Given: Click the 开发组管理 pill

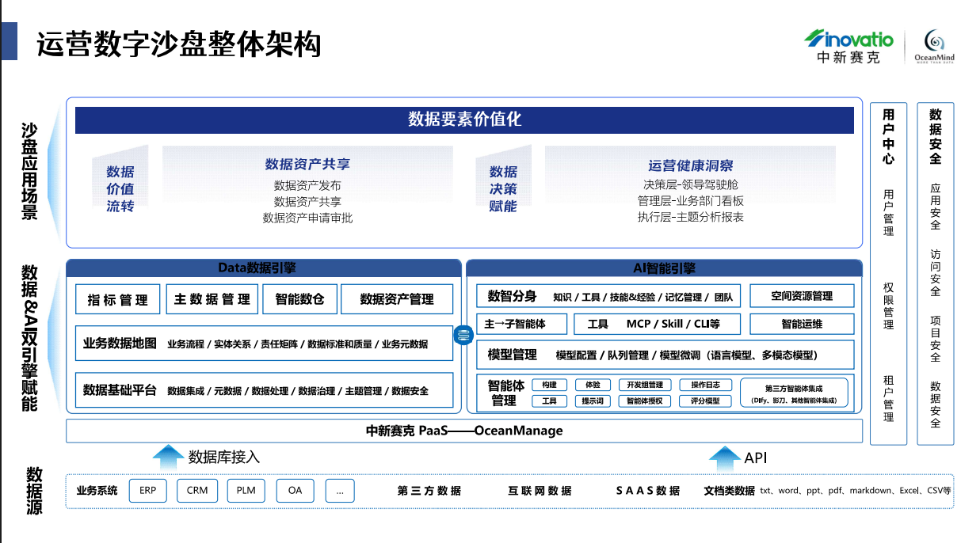Looking at the screenshot, I should tap(645, 385).
